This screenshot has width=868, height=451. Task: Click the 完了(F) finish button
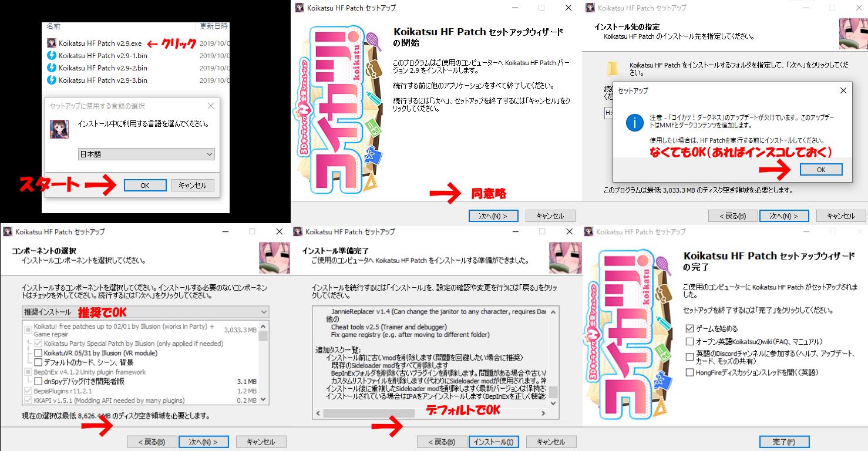click(783, 442)
